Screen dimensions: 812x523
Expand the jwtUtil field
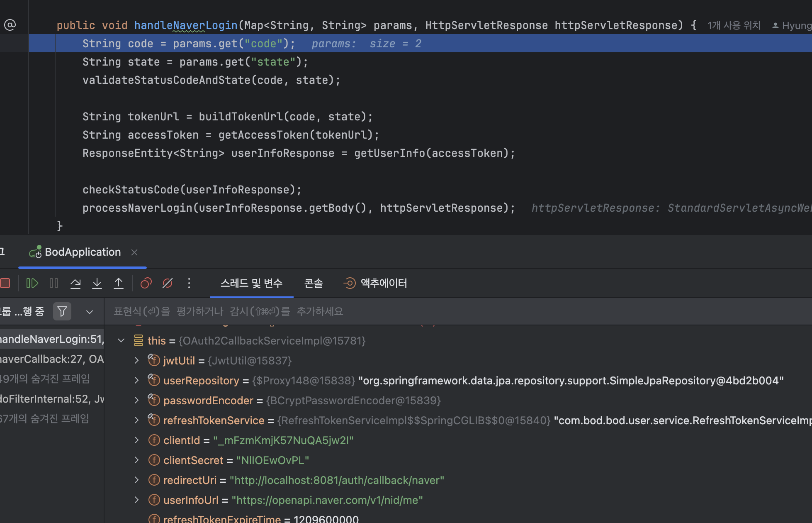pos(136,361)
